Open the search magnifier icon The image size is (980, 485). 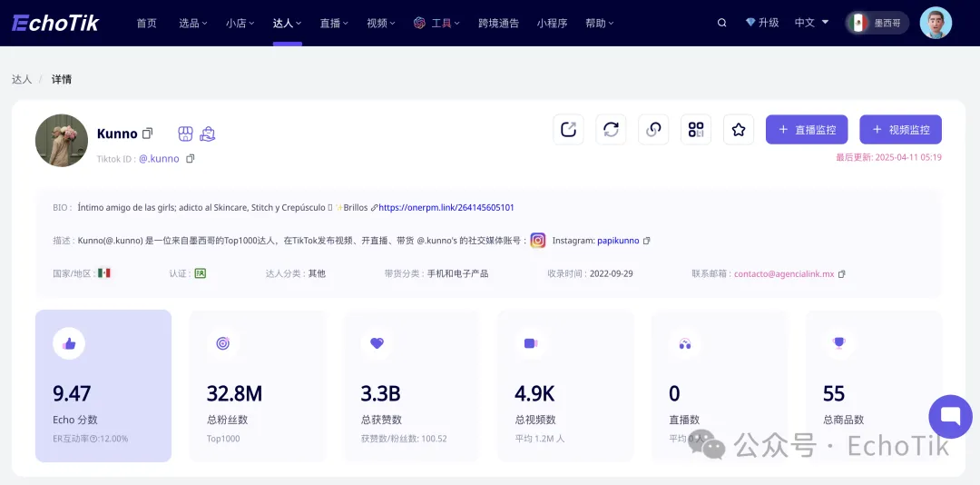click(x=722, y=23)
